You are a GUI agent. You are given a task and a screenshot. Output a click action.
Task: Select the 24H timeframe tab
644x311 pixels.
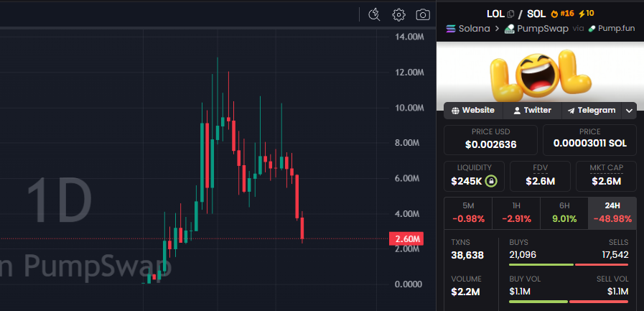(612, 213)
